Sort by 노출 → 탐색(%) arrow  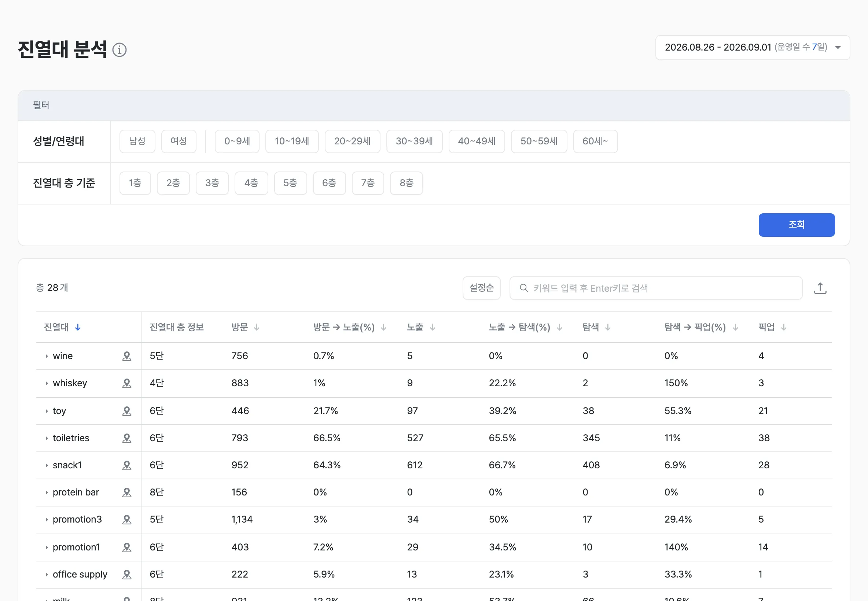pyautogui.click(x=559, y=327)
